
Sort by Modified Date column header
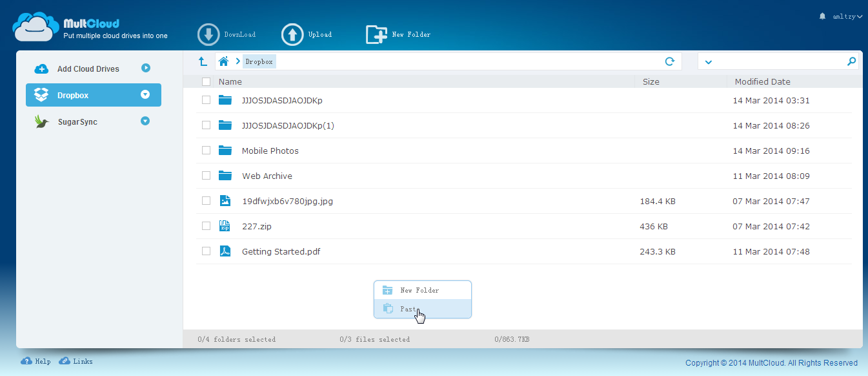[x=763, y=81]
